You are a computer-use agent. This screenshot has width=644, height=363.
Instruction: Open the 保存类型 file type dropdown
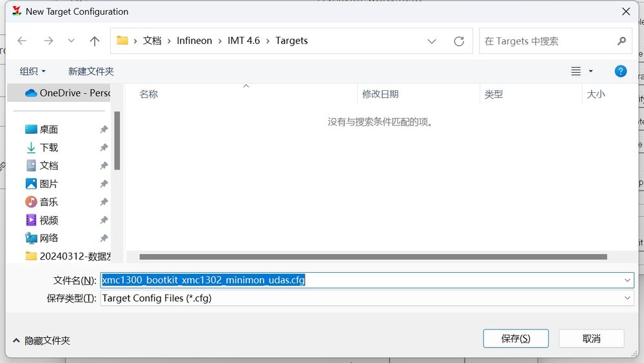click(627, 298)
